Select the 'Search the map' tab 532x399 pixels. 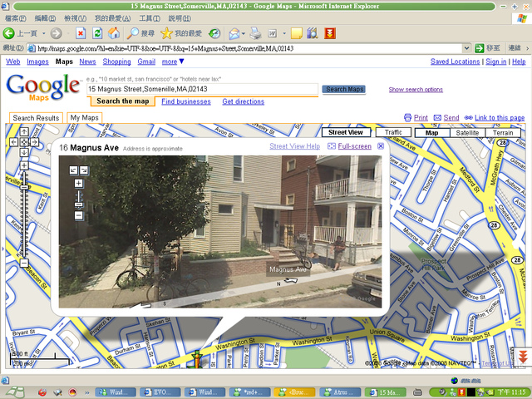[x=122, y=101]
